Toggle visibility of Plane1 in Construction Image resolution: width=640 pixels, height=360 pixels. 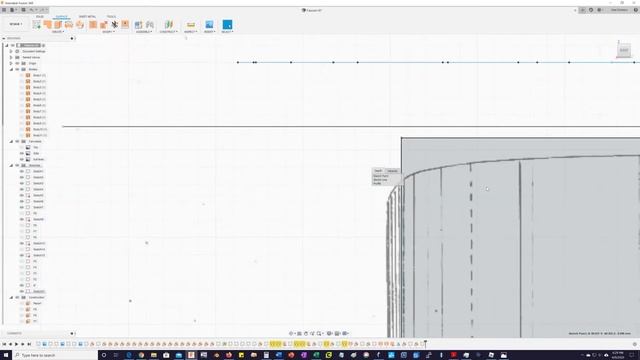point(22,303)
